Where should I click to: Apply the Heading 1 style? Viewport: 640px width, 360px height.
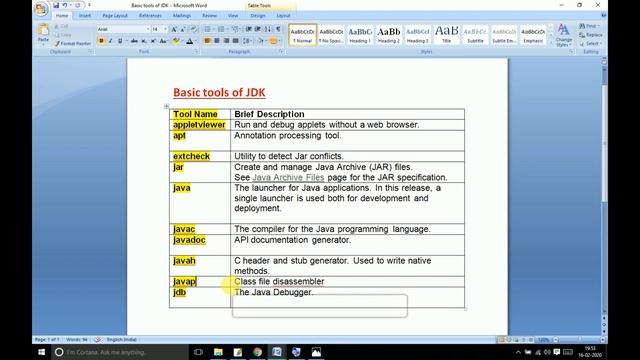[x=360, y=35]
